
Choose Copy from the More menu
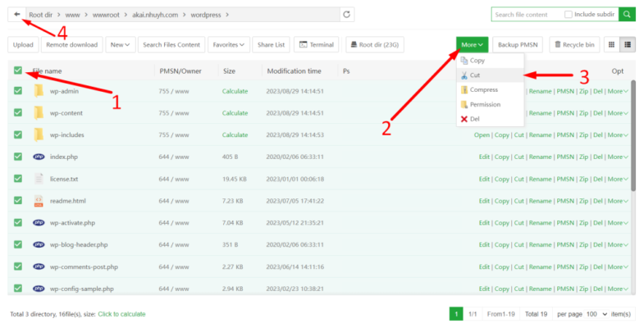click(x=490, y=61)
